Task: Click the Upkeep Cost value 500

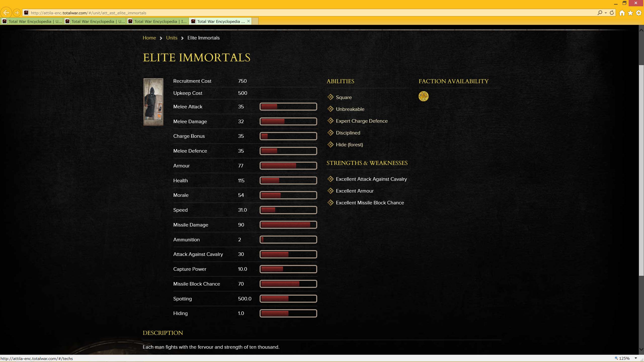Action: [243, 93]
